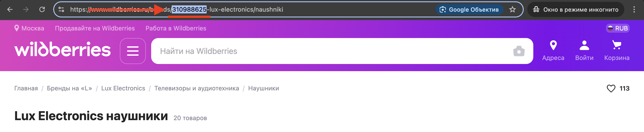Click the Wildberries logo
The height and width of the screenshot is (132, 644).
63,49
